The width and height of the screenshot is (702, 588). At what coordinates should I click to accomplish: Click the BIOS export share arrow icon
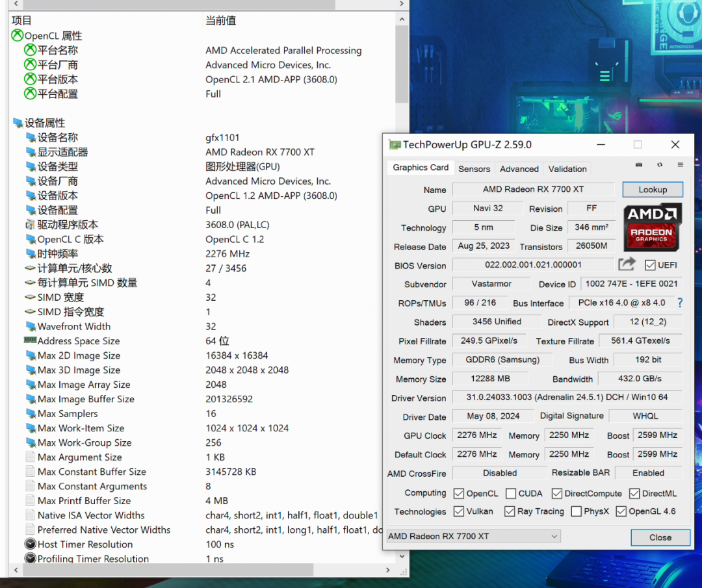[x=627, y=264]
